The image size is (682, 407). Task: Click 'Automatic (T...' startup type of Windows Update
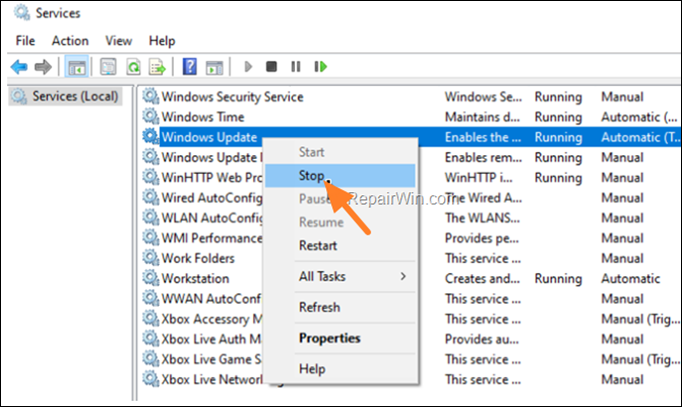(x=640, y=137)
